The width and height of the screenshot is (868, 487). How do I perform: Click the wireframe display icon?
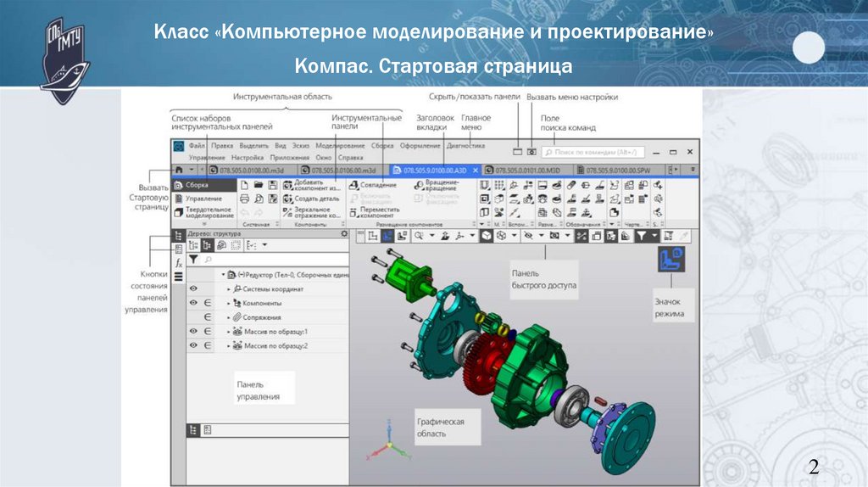click(500, 236)
